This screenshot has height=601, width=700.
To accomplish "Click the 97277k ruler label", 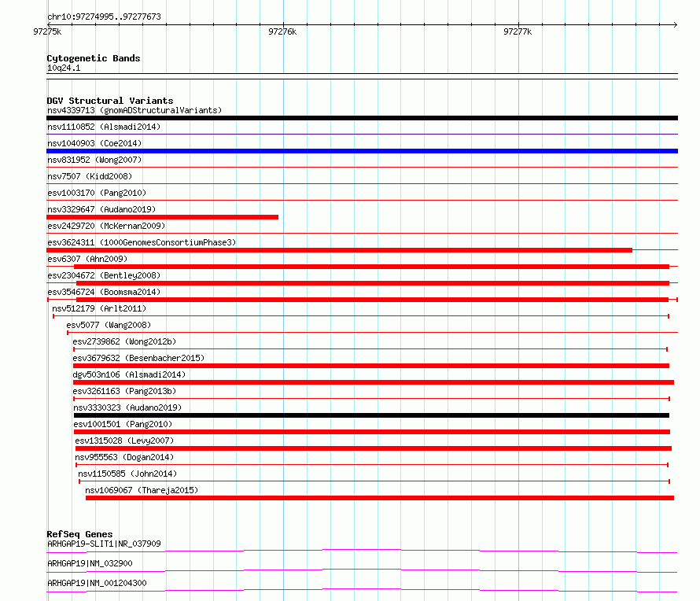I will pos(518,31).
